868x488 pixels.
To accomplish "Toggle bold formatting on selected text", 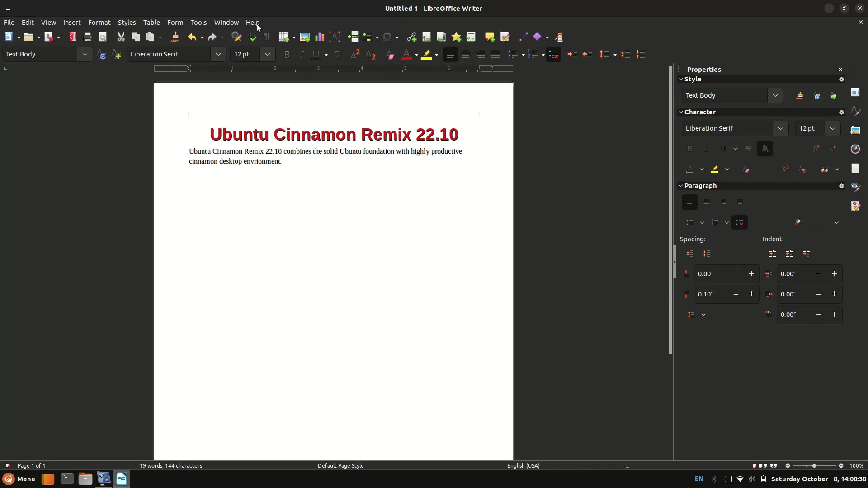I will [x=288, y=54].
